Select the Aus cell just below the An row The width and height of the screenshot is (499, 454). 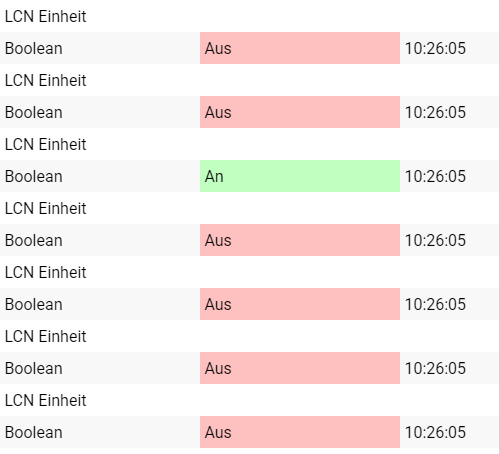300,240
